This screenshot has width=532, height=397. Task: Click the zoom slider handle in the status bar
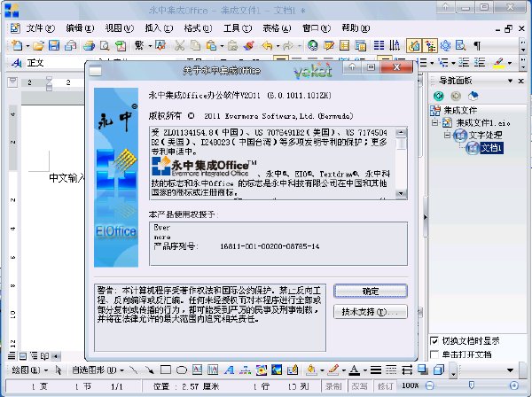point(472,385)
